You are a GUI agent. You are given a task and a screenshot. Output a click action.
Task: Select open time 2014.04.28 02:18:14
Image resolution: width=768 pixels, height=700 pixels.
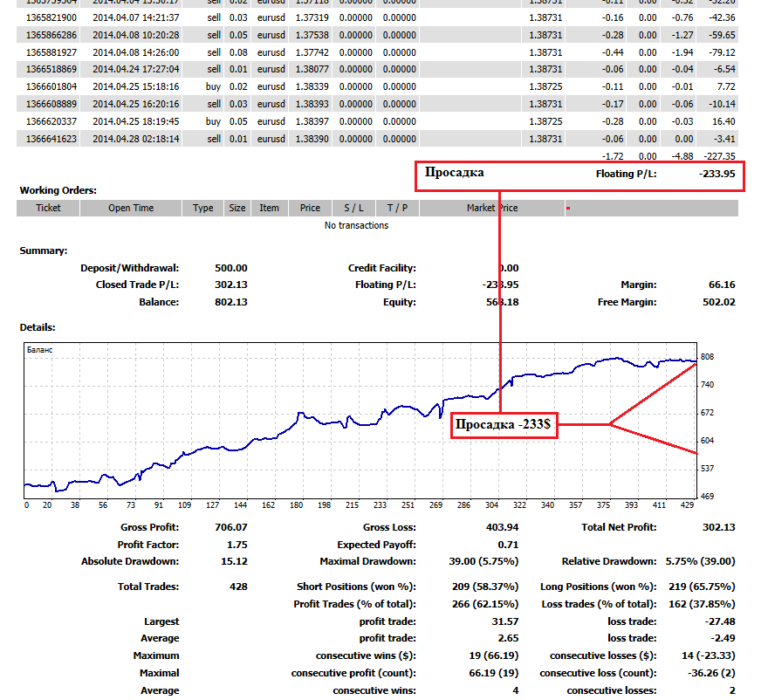(x=135, y=139)
